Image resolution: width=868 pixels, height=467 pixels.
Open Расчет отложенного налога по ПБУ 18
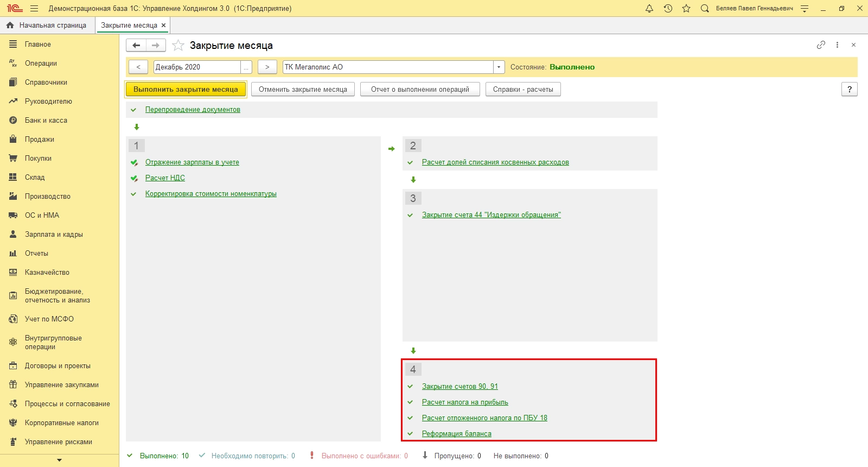pos(484,418)
